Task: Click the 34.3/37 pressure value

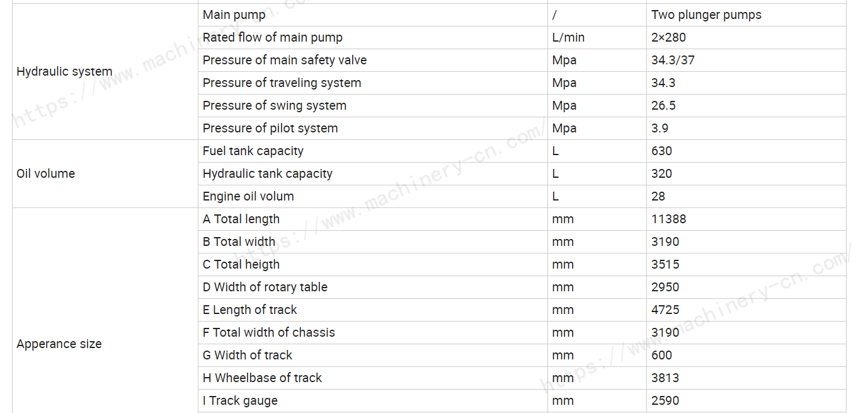Action: coord(673,60)
